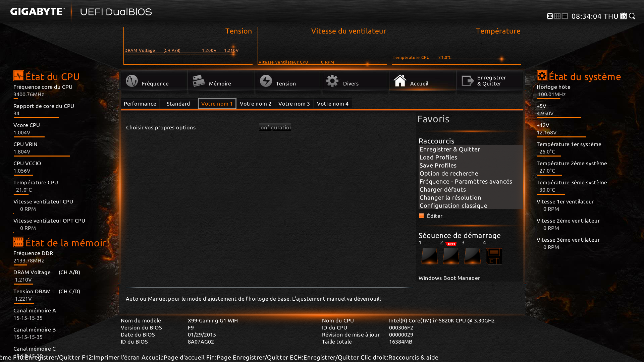Click Température 3ème système 30.0°C reading
The image size is (644, 362).
tap(547, 190)
